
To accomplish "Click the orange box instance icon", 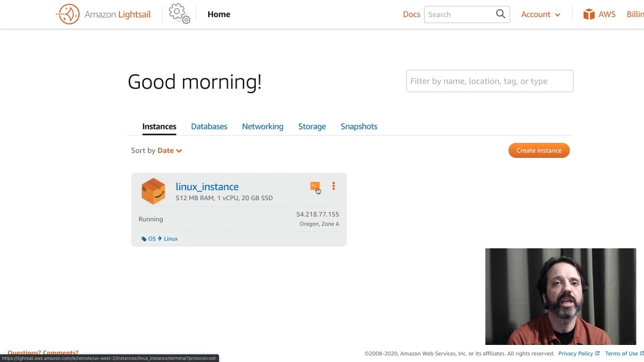I will tap(153, 192).
